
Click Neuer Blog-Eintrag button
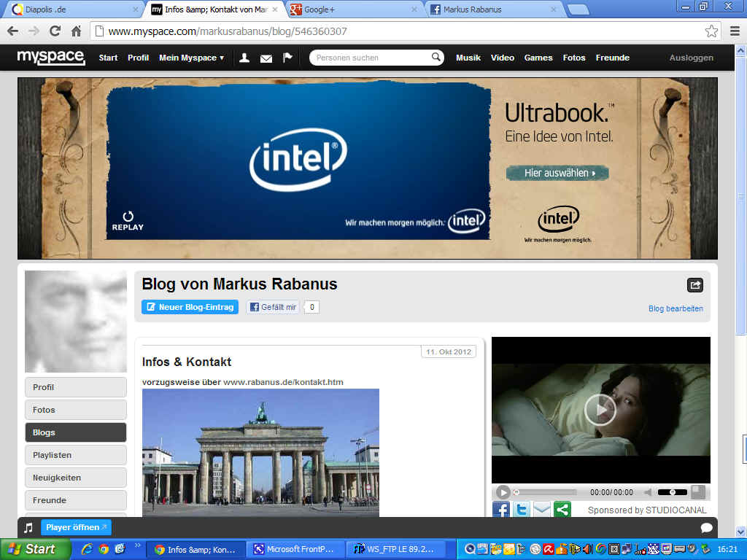tap(190, 307)
